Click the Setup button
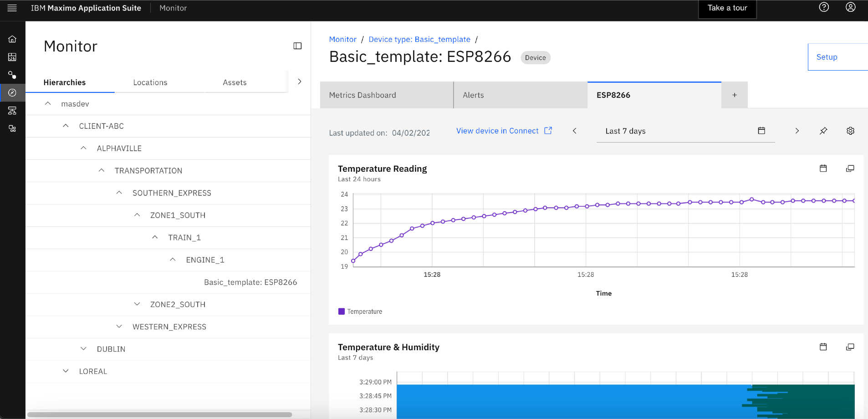Viewport: 868px width, 419px height. pos(837,57)
